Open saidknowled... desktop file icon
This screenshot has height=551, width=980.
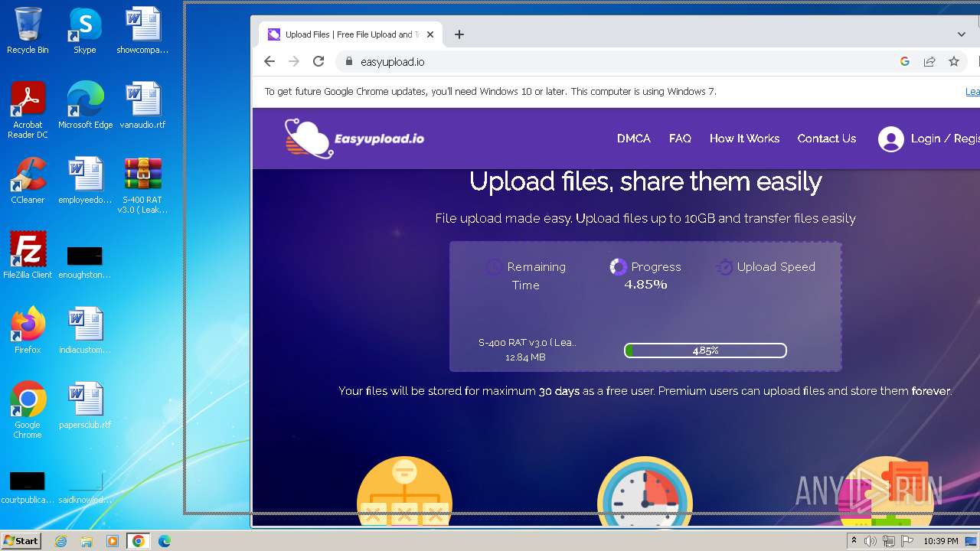85,487
